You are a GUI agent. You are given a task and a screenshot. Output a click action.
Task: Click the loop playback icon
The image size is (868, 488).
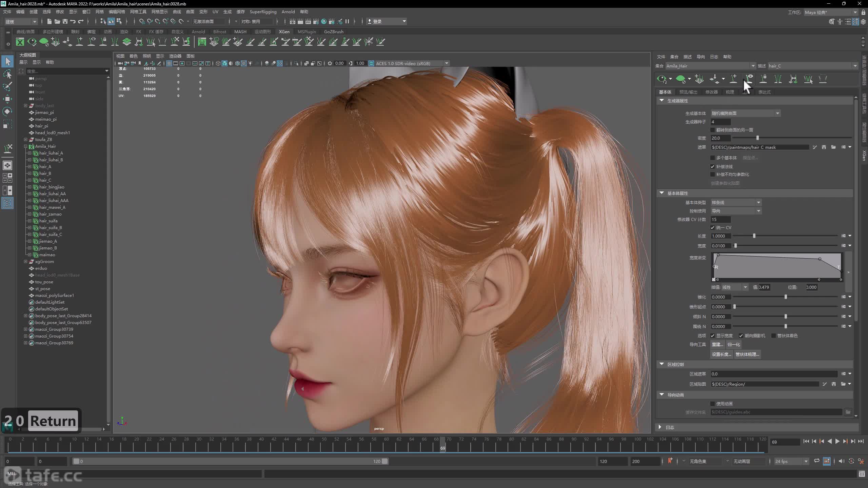click(817, 461)
